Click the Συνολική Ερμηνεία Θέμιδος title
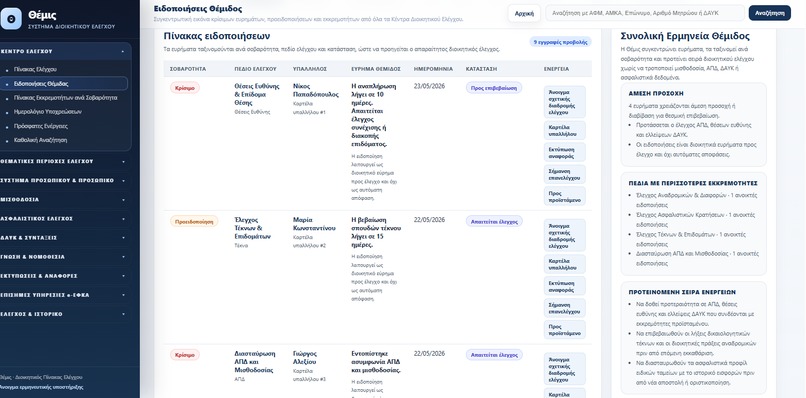The width and height of the screenshot is (806, 398). (x=685, y=37)
